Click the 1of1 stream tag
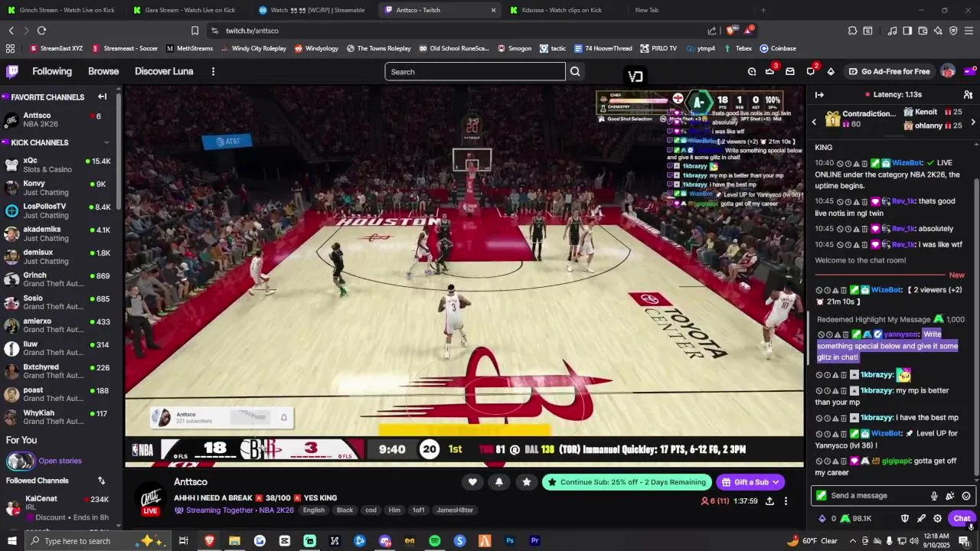Image resolution: width=980 pixels, height=551 pixels. pyautogui.click(x=419, y=510)
